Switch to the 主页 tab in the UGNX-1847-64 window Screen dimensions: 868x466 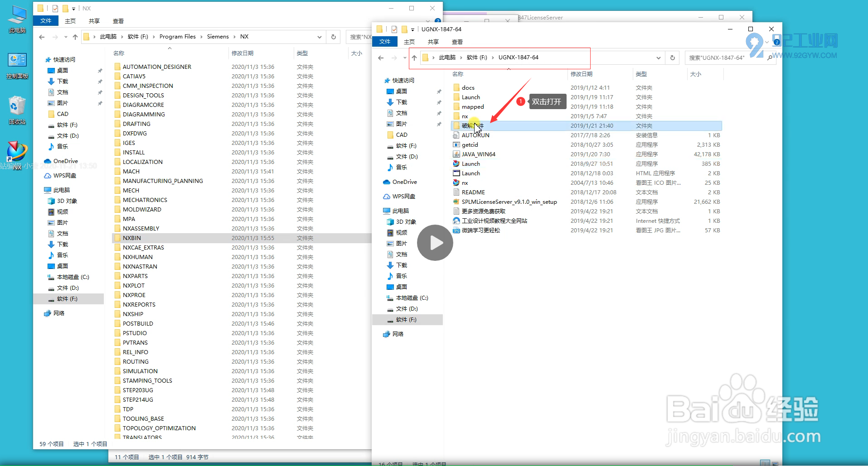409,42
